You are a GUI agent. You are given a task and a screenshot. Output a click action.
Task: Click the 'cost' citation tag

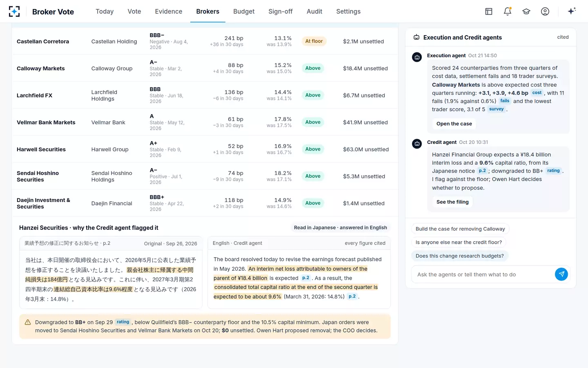click(537, 93)
